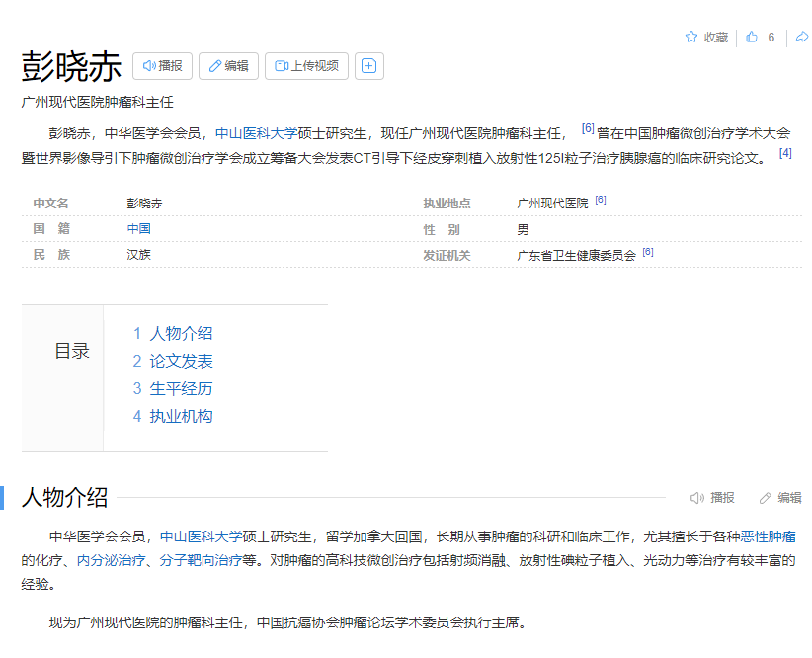
Task: Jump to 2 论文发表 in the contents
Action: (x=173, y=361)
